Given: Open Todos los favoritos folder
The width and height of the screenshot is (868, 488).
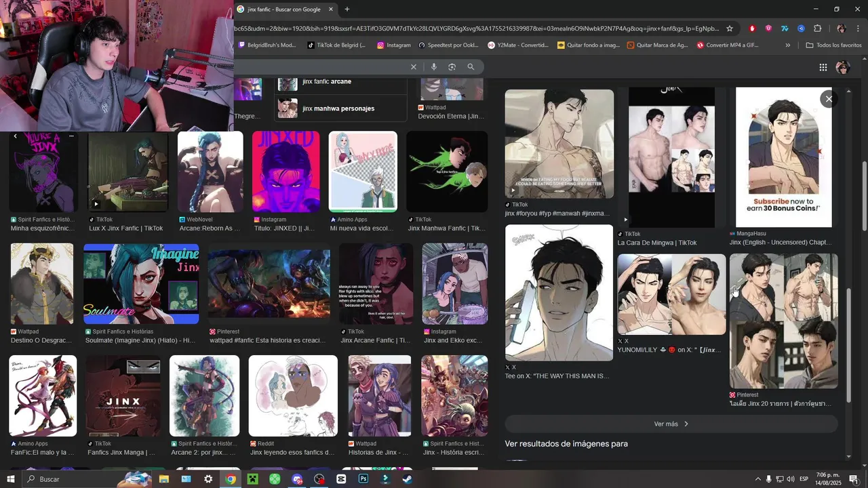Looking at the screenshot, I should (833, 45).
